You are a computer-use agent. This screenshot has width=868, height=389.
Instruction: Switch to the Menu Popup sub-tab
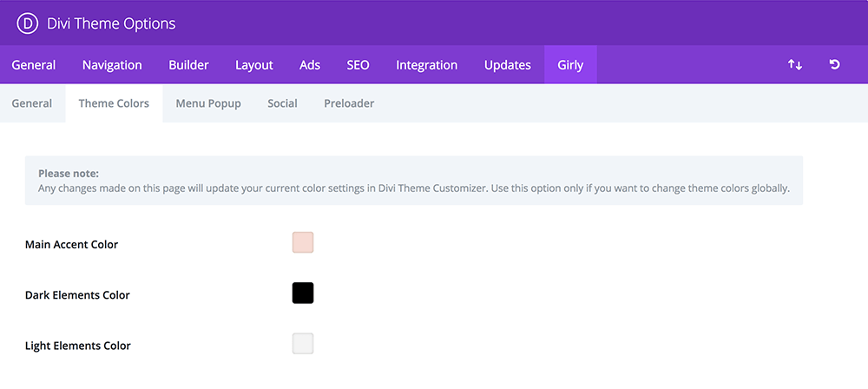(208, 103)
